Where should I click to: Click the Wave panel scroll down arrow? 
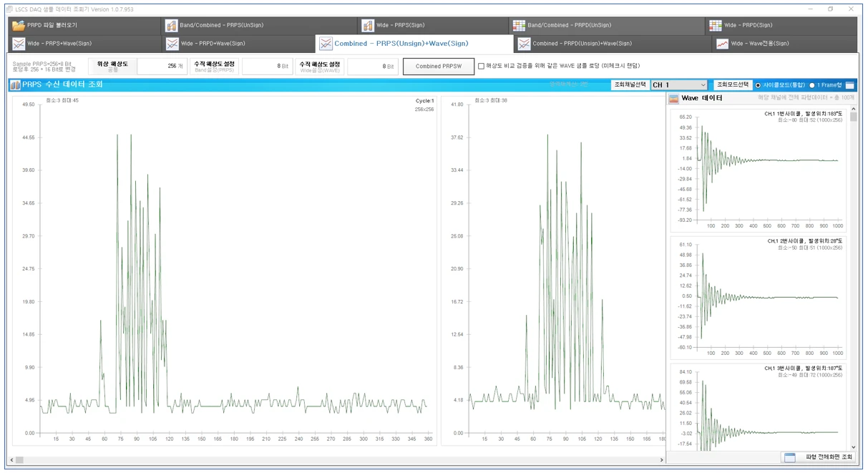point(853,447)
